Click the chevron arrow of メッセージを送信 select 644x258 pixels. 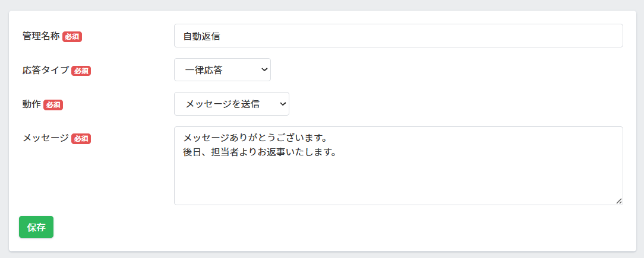(x=282, y=104)
